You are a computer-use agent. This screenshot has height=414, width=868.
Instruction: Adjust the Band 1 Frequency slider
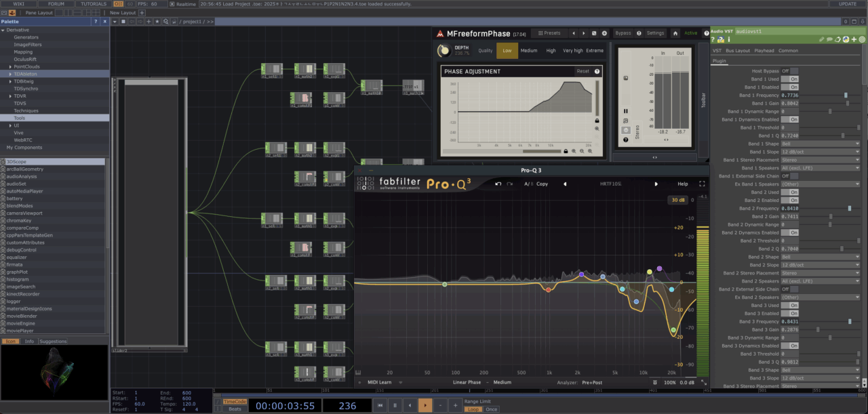[846, 96]
